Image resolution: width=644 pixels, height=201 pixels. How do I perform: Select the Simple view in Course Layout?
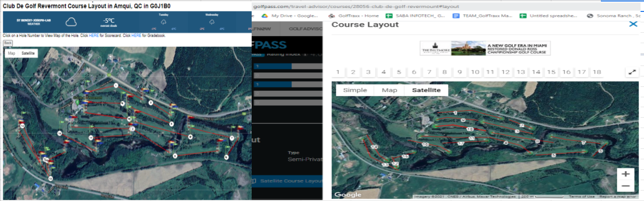coord(355,90)
